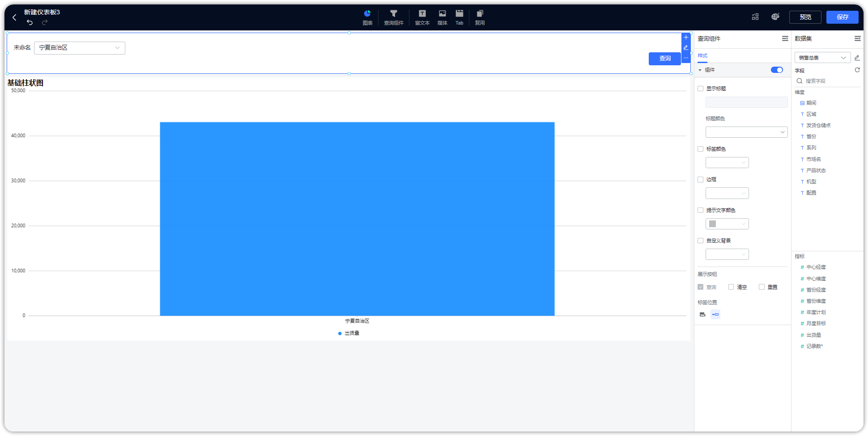Select the 发货仓储点 dimension field
Image resolution: width=868 pixels, height=436 pixels.
tap(818, 125)
